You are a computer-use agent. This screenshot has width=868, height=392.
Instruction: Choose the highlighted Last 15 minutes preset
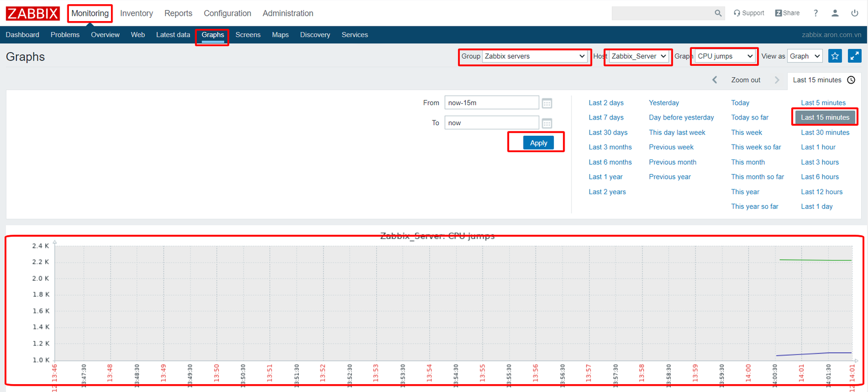click(x=825, y=117)
